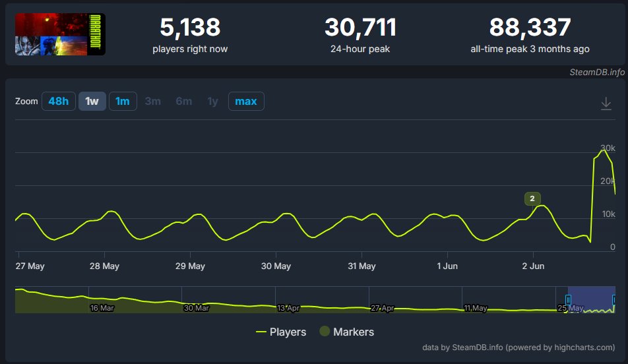This screenshot has width=628, height=364.
Task: Click the 27 May axis label
Action: (30, 266)
